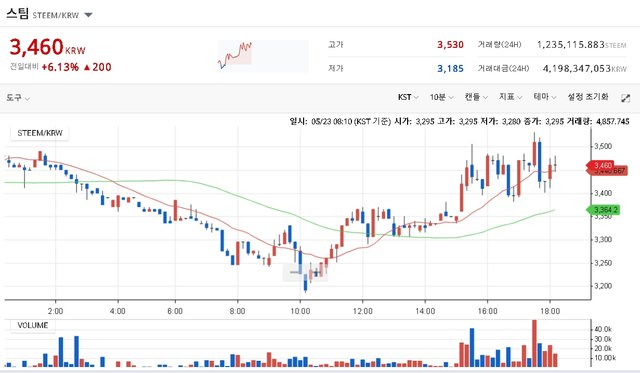Click the 거래대금(24H) label
The width and height of the screenshot is (640, 373).
click(503, 69)
